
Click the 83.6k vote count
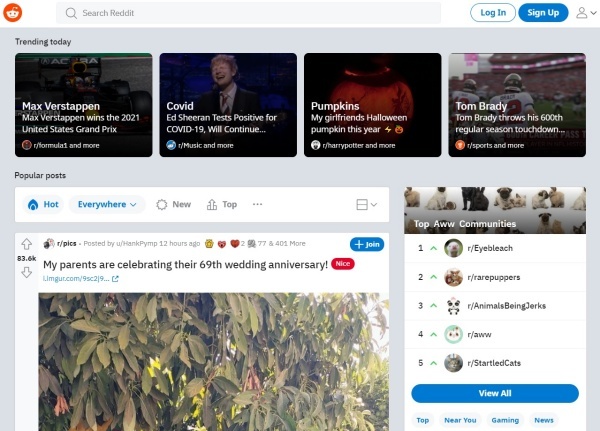click(26, 258)
